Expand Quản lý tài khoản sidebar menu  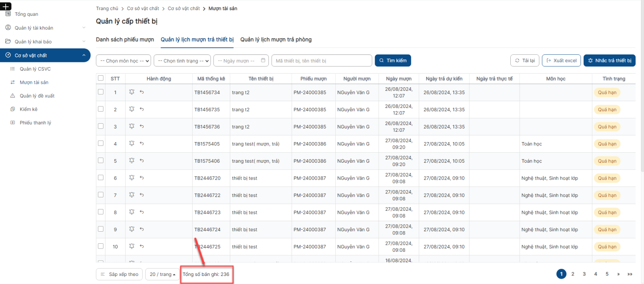45,28
